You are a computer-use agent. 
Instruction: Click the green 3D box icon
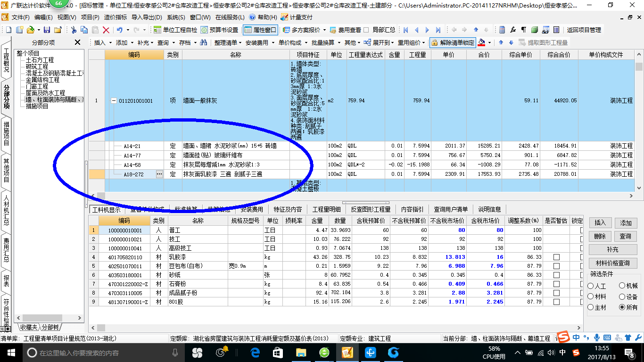coord(534,30)
